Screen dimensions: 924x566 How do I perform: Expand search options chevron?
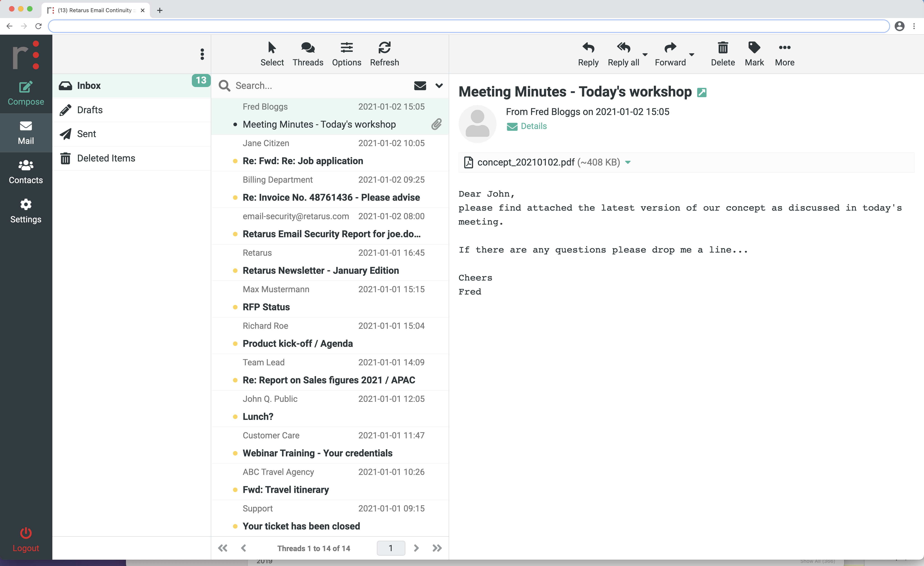[x=439, y=86]
